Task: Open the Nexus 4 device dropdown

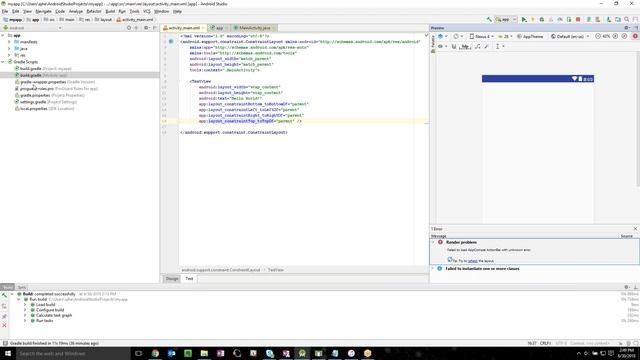Action: pyautogui.click(x=482, y=36)
